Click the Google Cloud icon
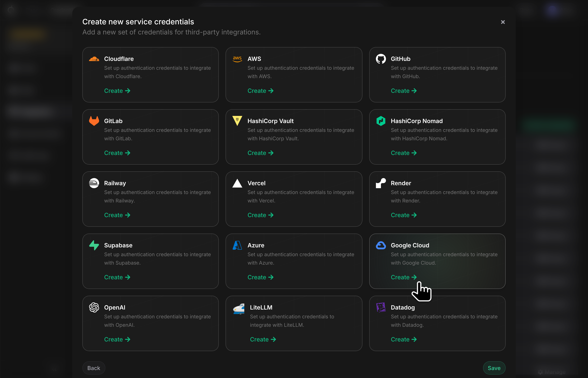The width and height of the screenshot is (588, 378). [x=381, y=245]
